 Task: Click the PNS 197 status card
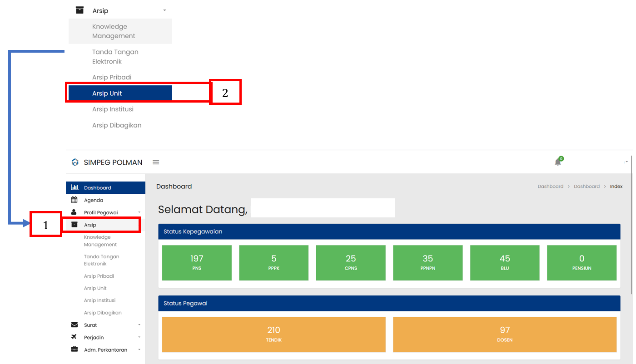tap(197, 263)
